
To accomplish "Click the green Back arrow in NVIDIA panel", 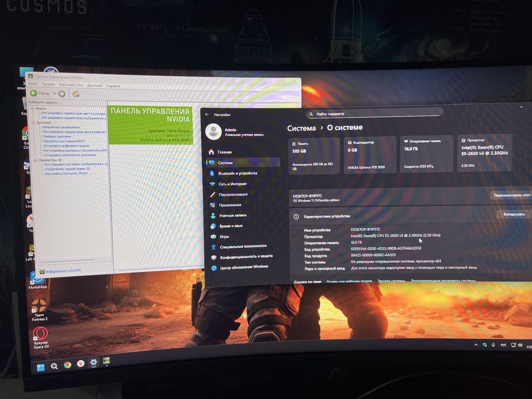I will (x=34, y=93).
